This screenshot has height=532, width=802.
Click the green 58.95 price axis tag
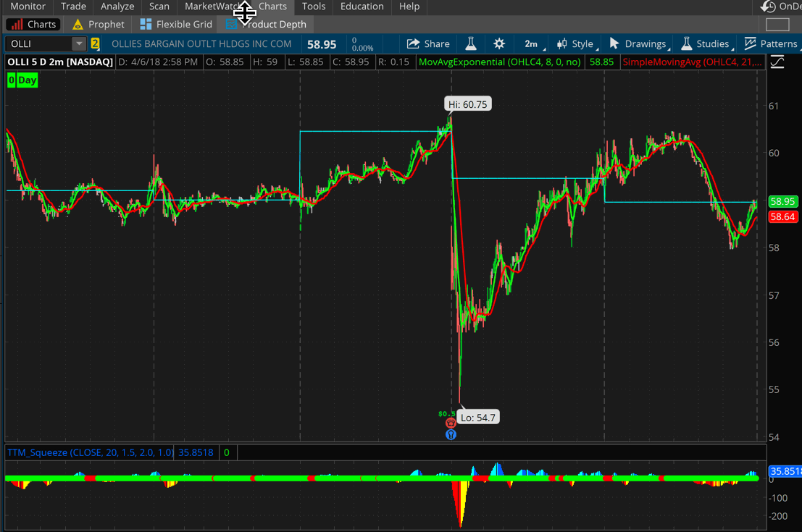pyautogui.click(x=782, y=202)
